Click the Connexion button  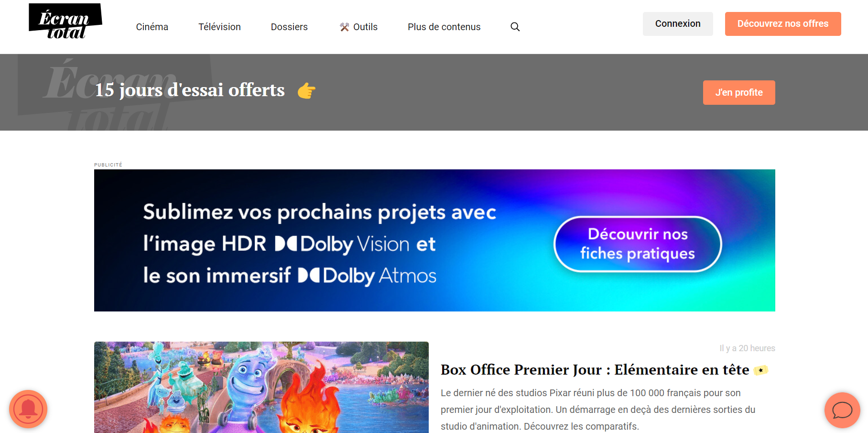678,24
